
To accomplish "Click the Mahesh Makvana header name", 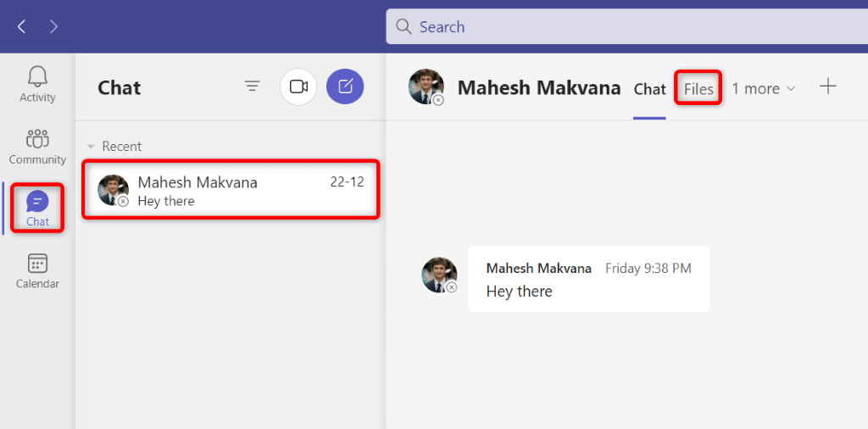I will click(539, 87).
